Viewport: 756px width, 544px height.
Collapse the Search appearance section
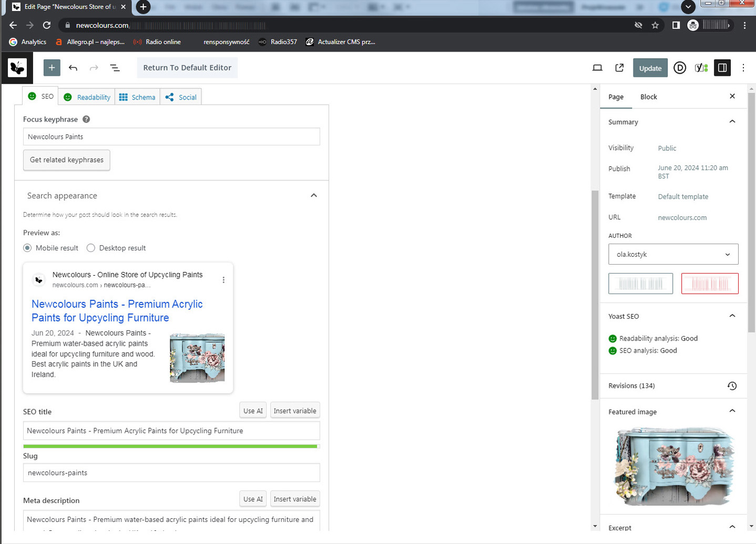click(314, 196)
